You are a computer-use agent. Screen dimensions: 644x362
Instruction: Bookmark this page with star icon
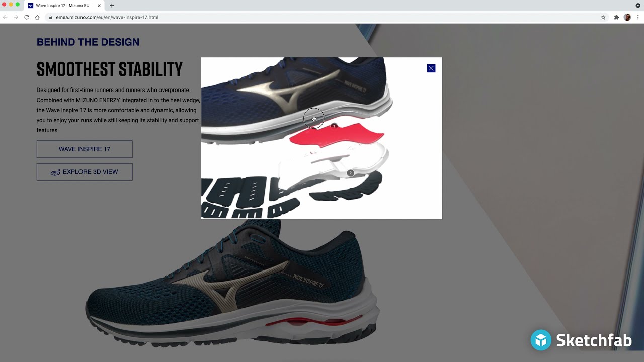click(x=603, y=17)
